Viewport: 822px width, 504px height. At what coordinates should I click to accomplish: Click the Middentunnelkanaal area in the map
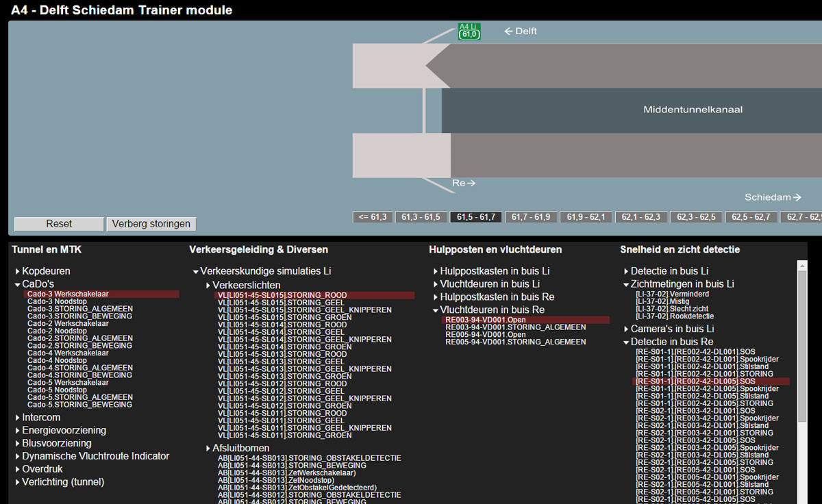[x=692, y=110]
